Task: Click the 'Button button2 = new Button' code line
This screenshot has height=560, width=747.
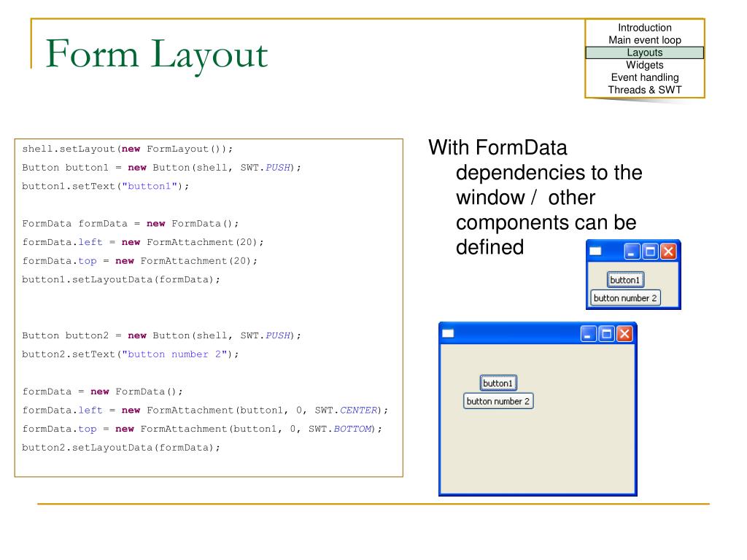Action: coord(161,335)
